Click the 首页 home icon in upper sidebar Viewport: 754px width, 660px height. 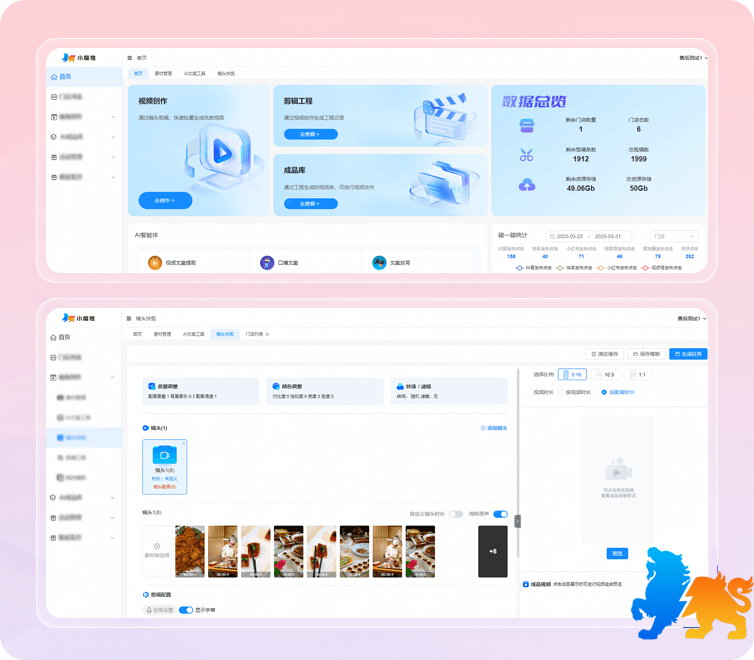[x=54, y=77]
